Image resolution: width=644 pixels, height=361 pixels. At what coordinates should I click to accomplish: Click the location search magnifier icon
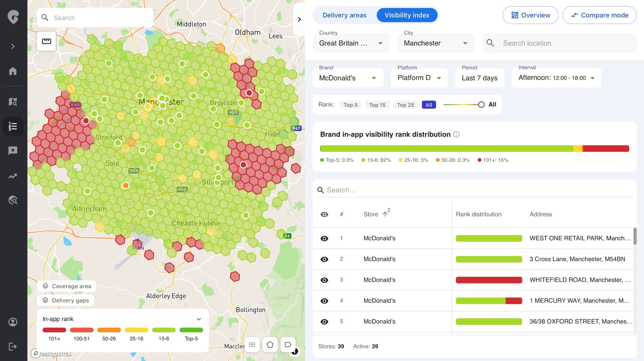click(x=490, y=43)
